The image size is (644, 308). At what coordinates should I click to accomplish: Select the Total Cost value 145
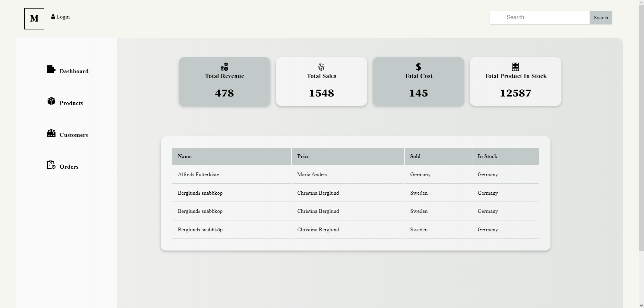pos(419,93)
